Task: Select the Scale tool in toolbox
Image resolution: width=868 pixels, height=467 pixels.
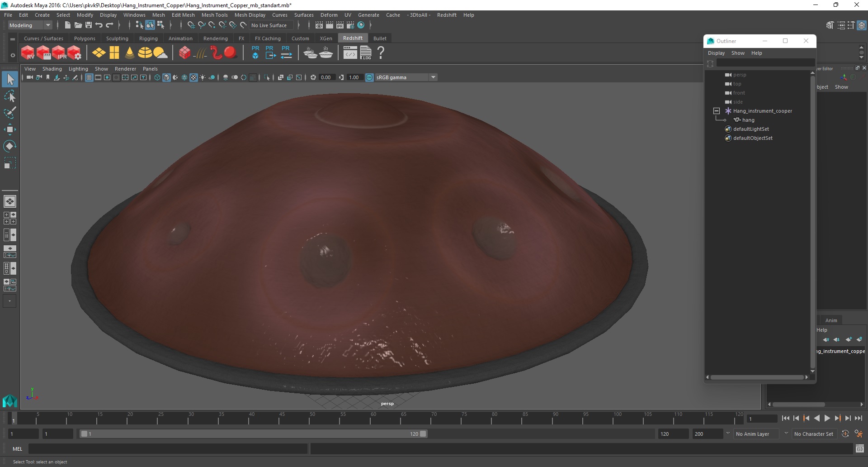Action: click(x=10, y=163)
